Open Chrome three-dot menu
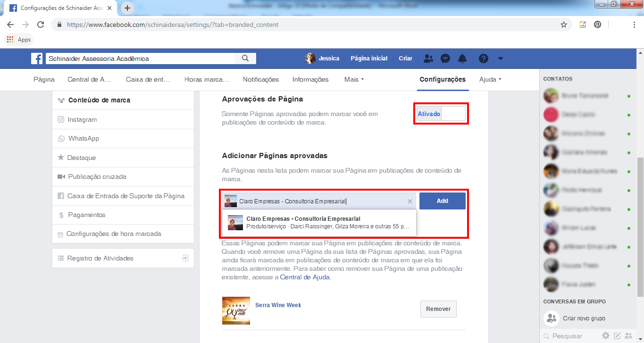This screenshot has width=644, height=343. (634, 25)
